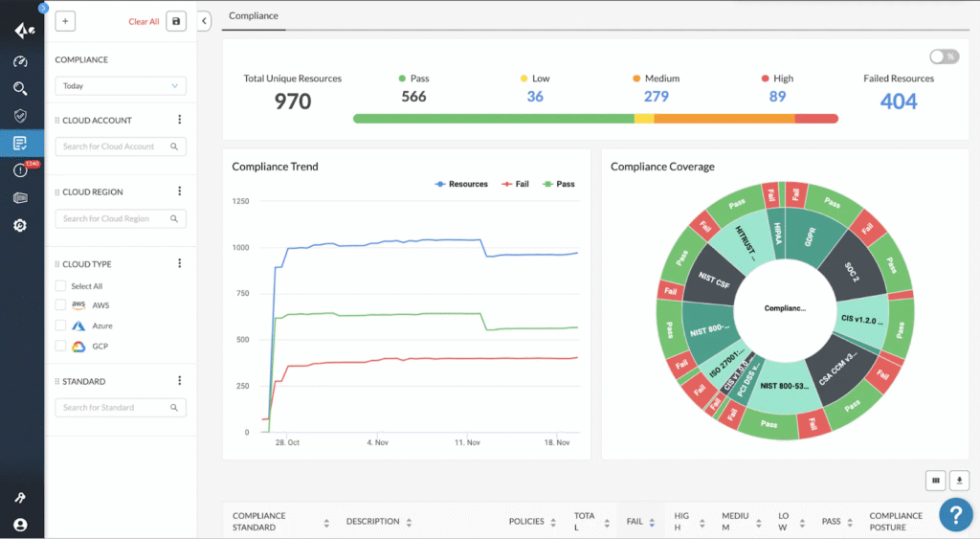The height and width of the screenshot is (539, 980).
Task: Download the compliance table data
Action: (959, 481)
